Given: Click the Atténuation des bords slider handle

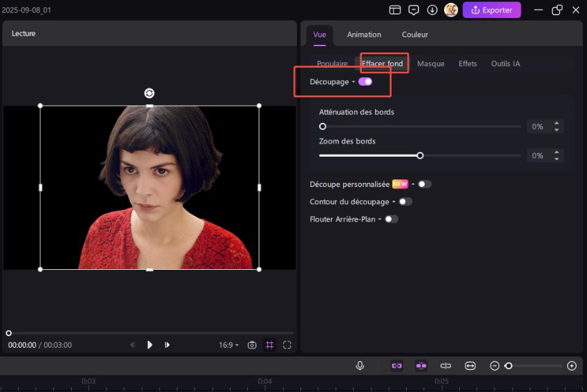Looking at the screenshot, I should tap(323, 126).
